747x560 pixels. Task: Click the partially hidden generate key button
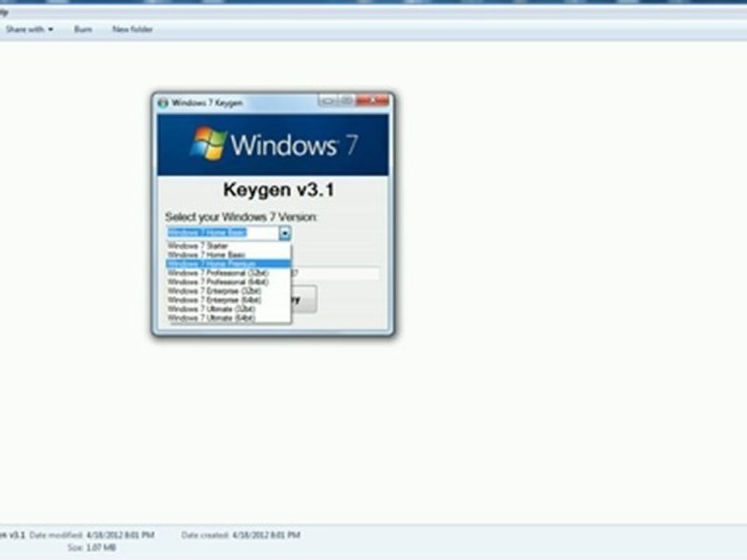point(303,299)
